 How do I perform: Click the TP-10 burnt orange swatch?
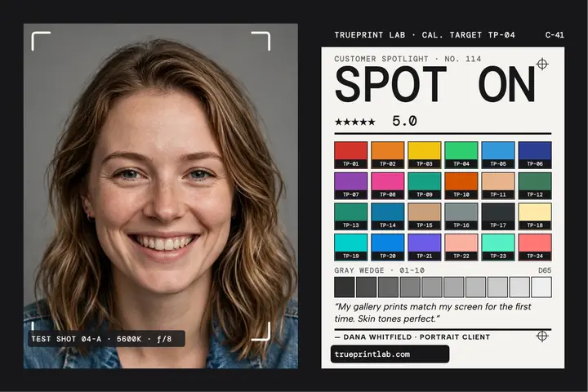[461, 185]
